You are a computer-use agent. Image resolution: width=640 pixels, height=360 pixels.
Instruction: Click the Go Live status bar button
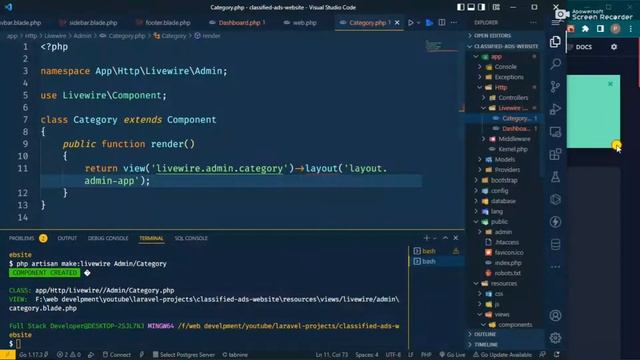(452, 355)
